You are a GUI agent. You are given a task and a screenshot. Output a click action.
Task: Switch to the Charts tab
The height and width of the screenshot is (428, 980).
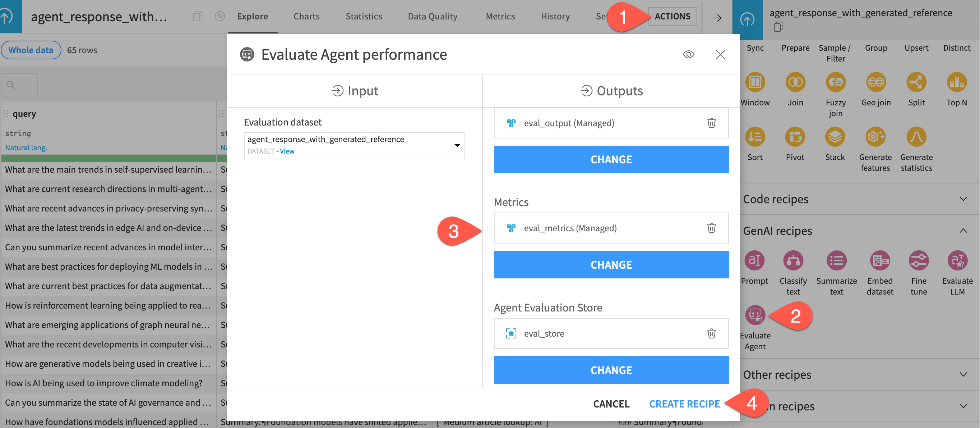coord(306,16)
